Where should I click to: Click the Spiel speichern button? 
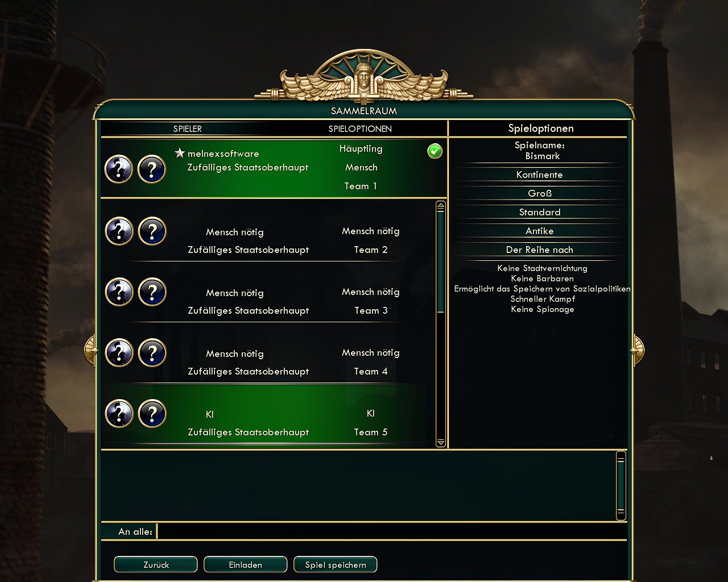[x=336, y=564]
